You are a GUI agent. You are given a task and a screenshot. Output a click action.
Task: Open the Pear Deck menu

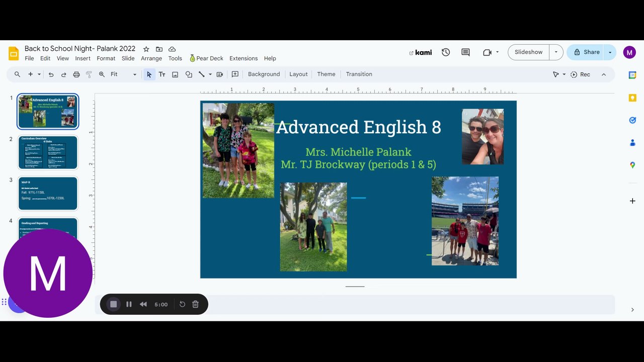pyautogui.click(x=206, y=58)
